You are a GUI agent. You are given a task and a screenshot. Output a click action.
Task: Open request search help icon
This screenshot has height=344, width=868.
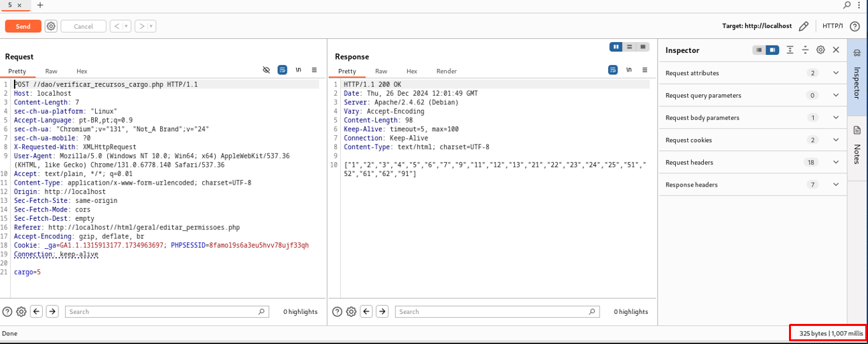pyautogui.click(x=7, y=311)
